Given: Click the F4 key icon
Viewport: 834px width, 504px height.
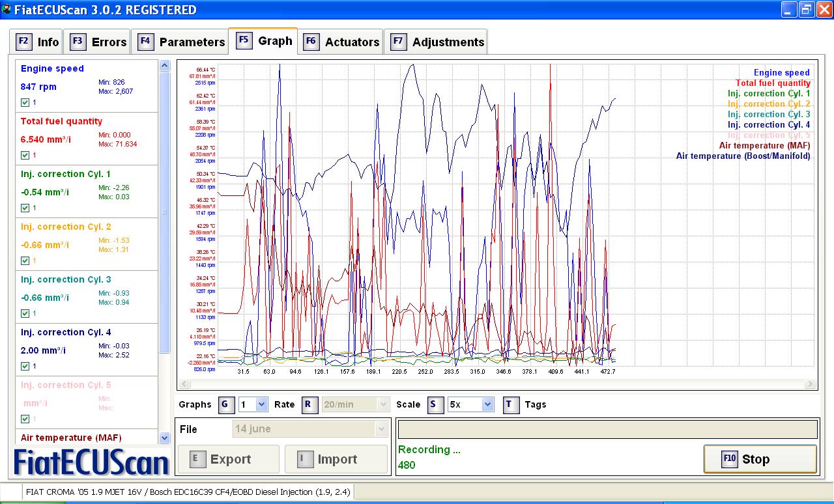Looking at the screenshot, I should [x=145, y=41].
